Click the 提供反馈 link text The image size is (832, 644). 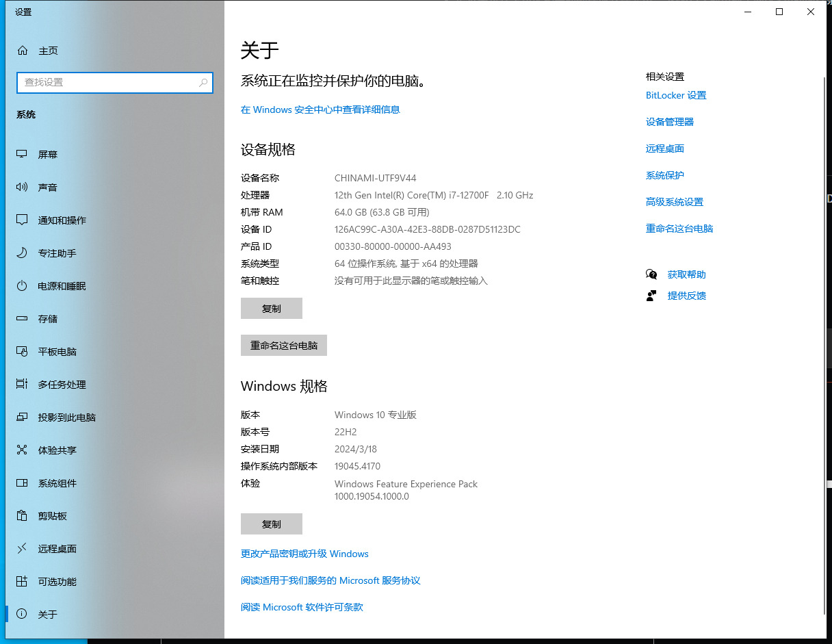point(687,296)
